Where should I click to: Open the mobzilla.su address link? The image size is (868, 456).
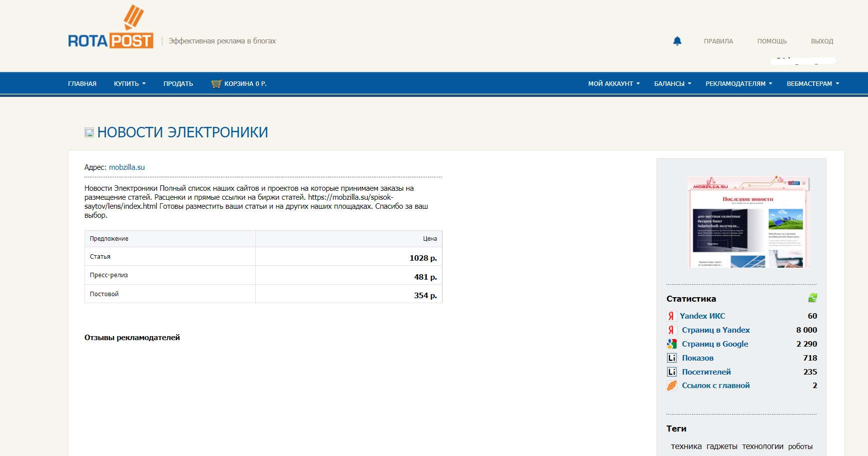[x=127, y=167]
